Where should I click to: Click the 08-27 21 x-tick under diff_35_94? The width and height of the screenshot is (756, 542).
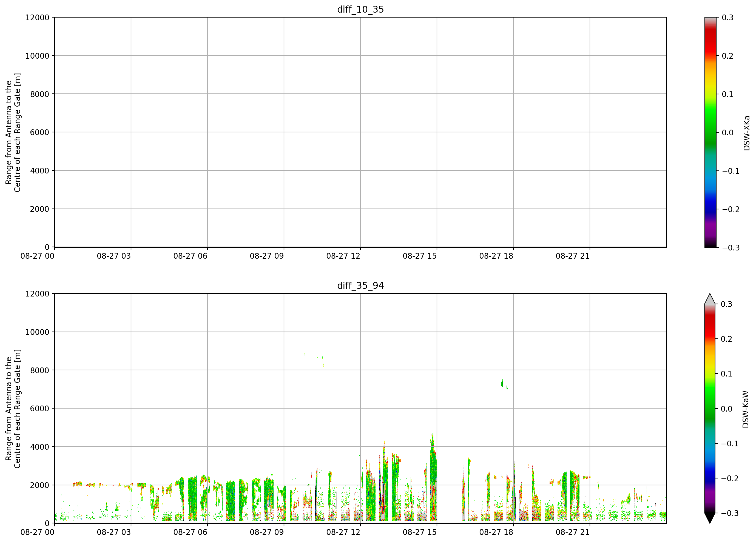tap(573, 532)
